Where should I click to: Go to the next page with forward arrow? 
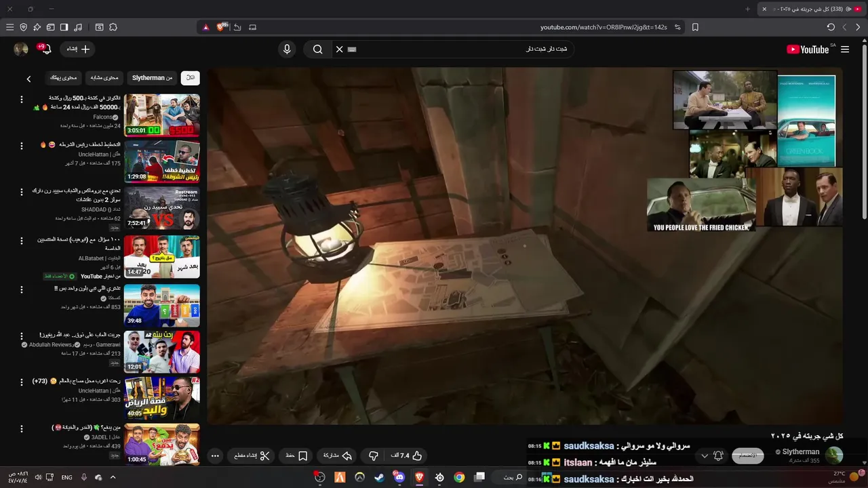pos(844,27)
